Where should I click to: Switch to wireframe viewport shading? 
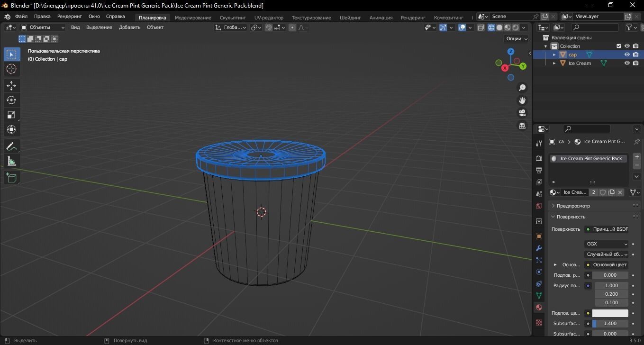click(x=491, y=27)
